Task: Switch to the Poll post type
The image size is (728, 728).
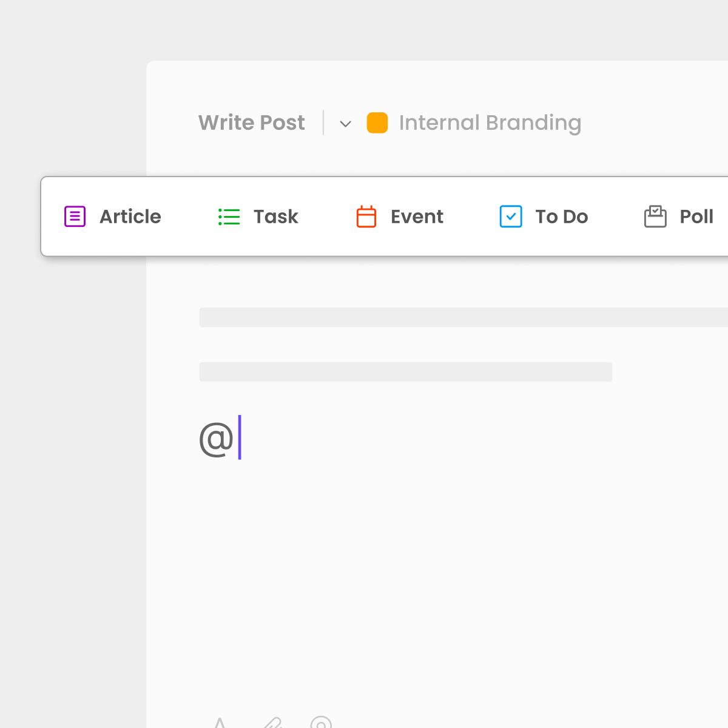Action: [x=695, y=217]
